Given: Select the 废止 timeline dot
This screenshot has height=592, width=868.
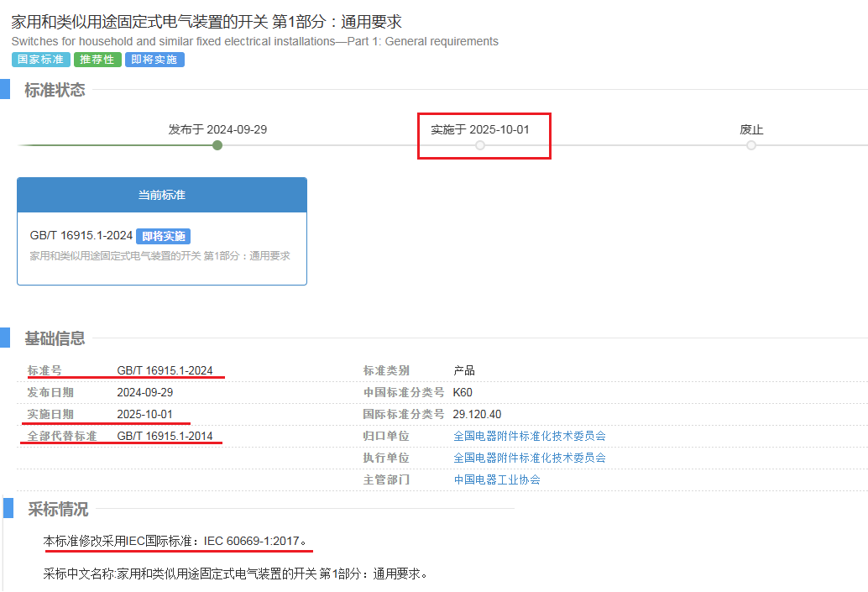Looking at the screenshot, I should pyautogui.click(x=751, y=145).
